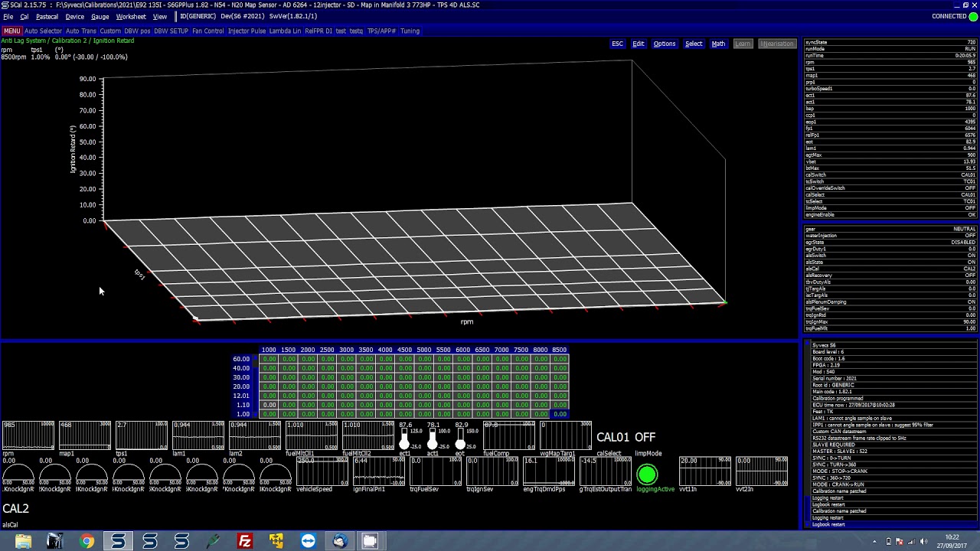Open File Explorer folder icon in taskbar
Screen dimensions: 980x551
pos(23,541)
